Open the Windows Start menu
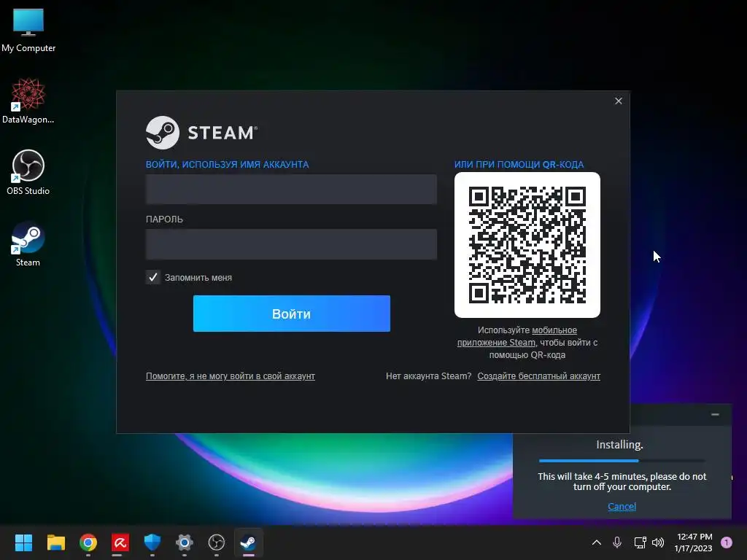 point(23,542)
